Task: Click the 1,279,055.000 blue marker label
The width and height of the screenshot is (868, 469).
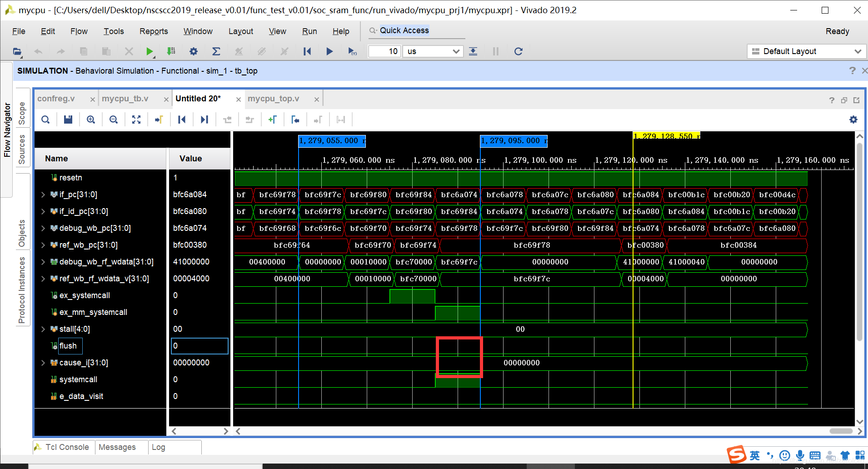Action: 332,141
